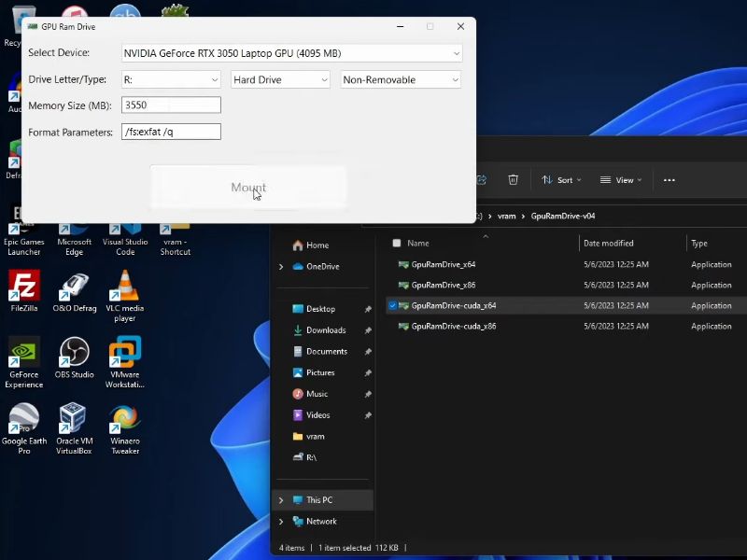Viewport: 747px width, 560px height.
Task: Click the Memory Size input field
Action: tap(171, 105)
